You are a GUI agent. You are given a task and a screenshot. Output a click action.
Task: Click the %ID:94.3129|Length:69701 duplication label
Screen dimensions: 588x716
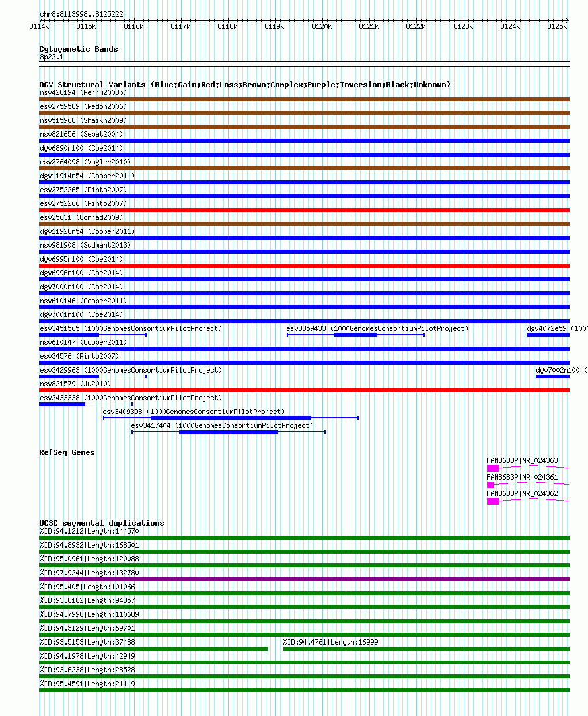click(87, 628)
